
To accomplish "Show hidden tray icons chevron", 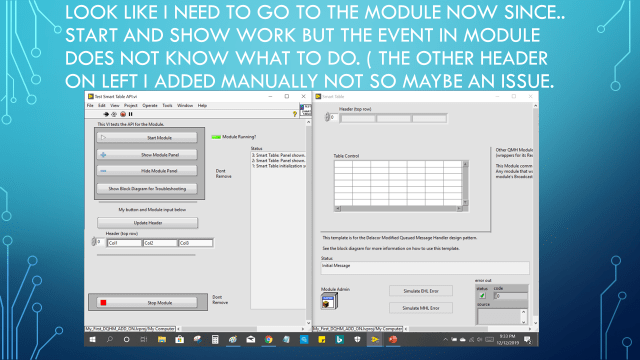I will 445,340.
